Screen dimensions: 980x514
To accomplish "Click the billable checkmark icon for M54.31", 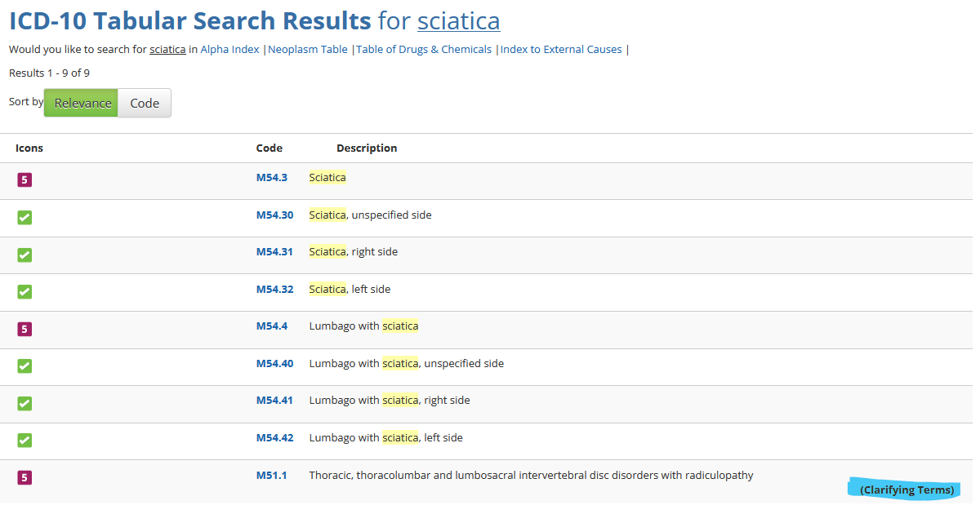I will coord(24,255).
